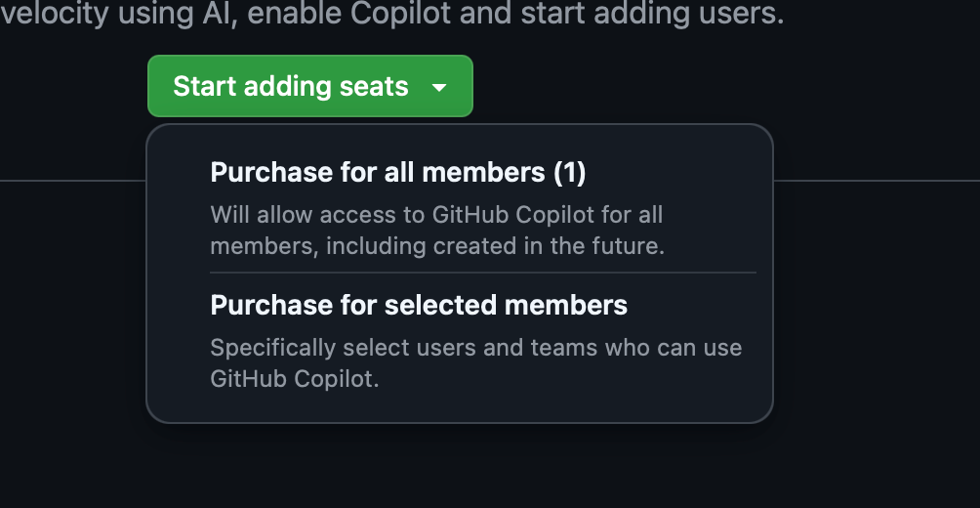Click the divider between the two purchase options
This screenshot has width=980, height=508.
[x=482, y=273]
